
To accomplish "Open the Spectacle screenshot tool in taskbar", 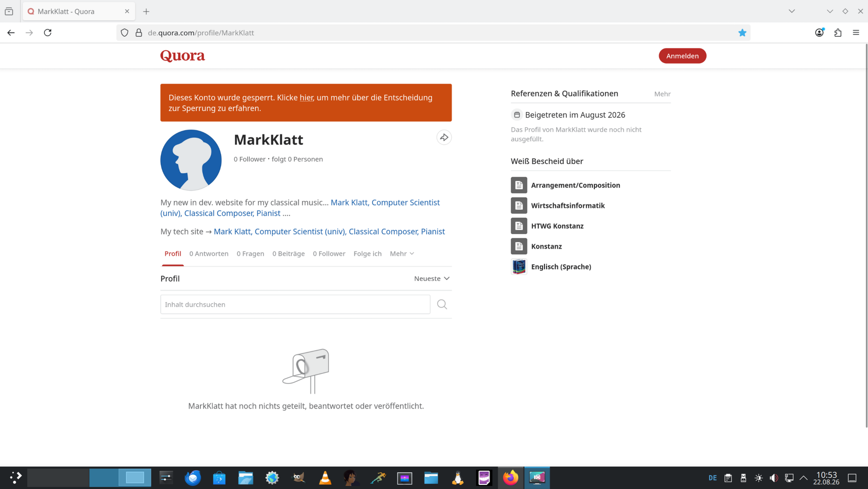I will [537, 478].
